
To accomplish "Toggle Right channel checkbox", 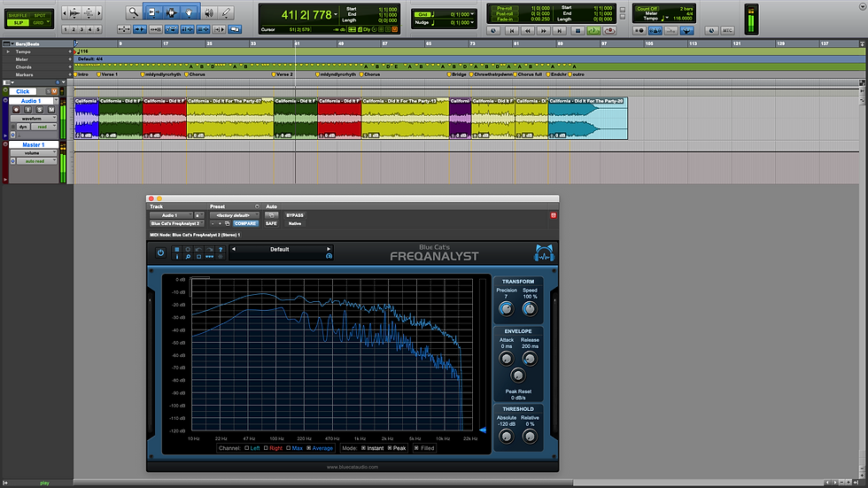I will tap(266, 448).
